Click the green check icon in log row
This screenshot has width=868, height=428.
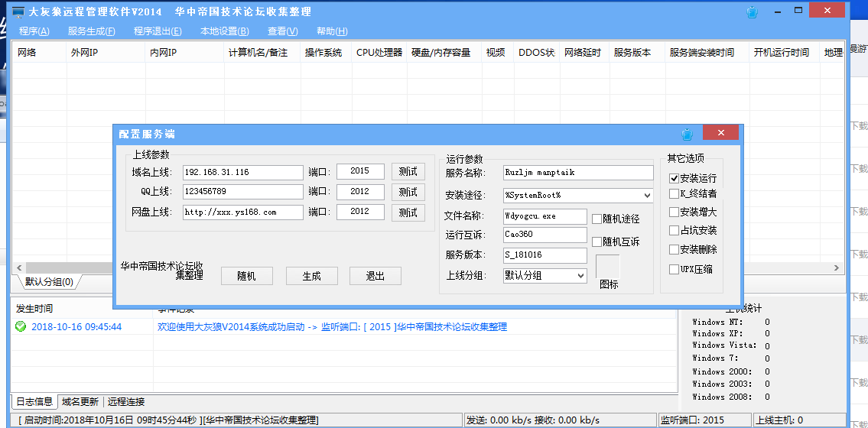click(x=21, y=327)
